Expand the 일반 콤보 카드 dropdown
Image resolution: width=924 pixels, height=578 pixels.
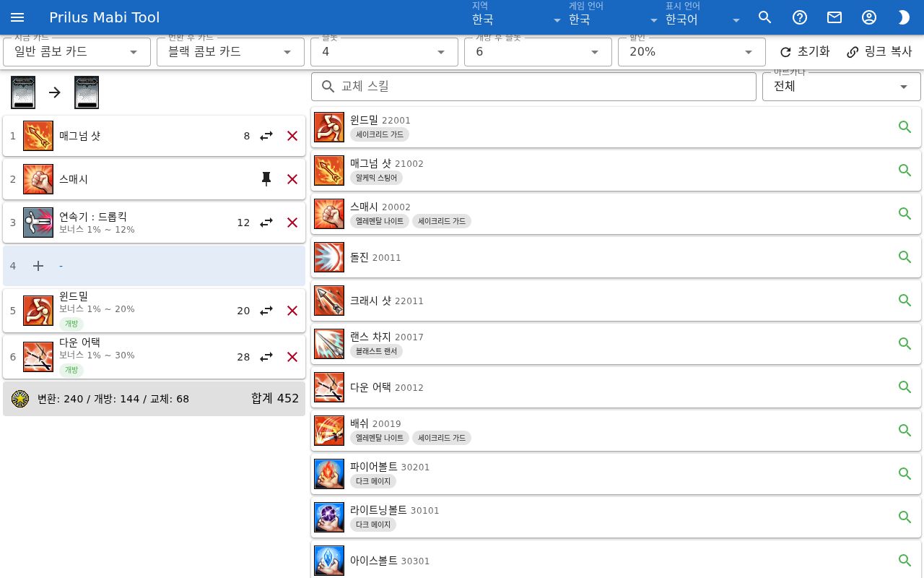point(77,52)
